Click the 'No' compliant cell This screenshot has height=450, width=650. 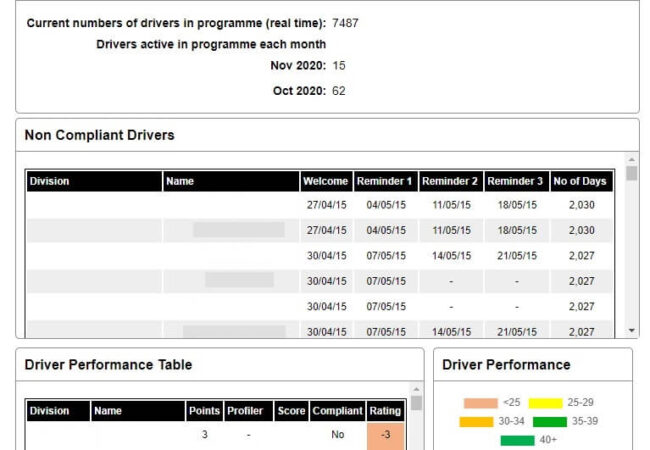click(x=337, y=434)
